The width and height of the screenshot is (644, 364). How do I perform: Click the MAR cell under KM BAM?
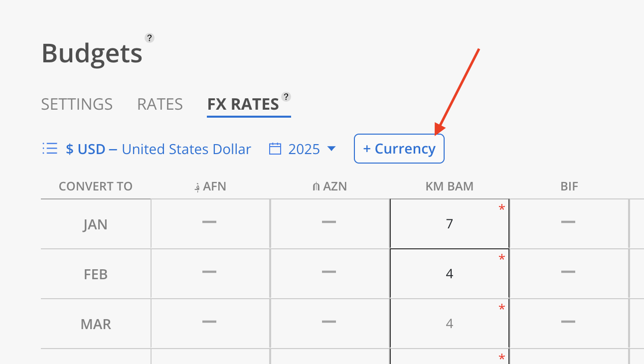(x=450, y=324)
